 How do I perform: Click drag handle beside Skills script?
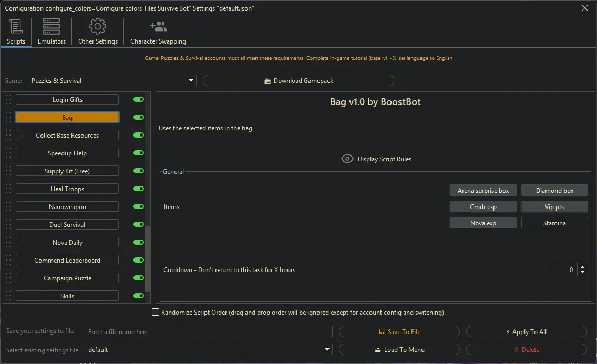click(x=8, y=296)
